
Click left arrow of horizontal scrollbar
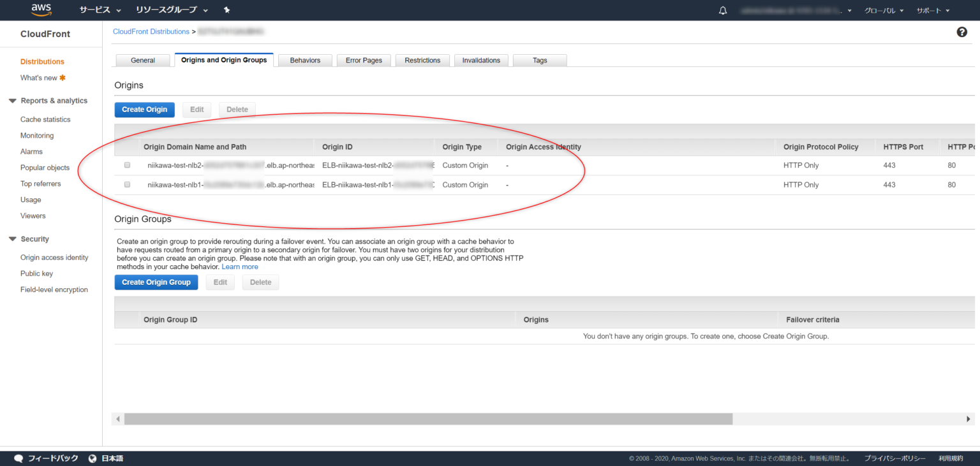[x=118, y=419]
